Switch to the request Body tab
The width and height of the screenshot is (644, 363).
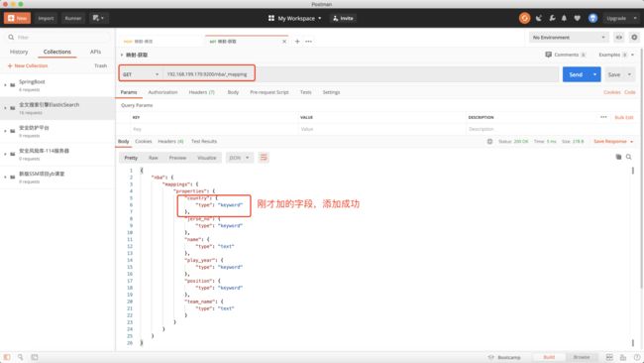coord(233,92)
